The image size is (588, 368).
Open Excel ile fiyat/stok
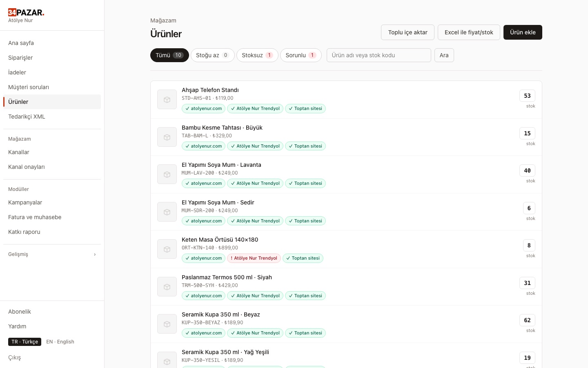[469, 32]
